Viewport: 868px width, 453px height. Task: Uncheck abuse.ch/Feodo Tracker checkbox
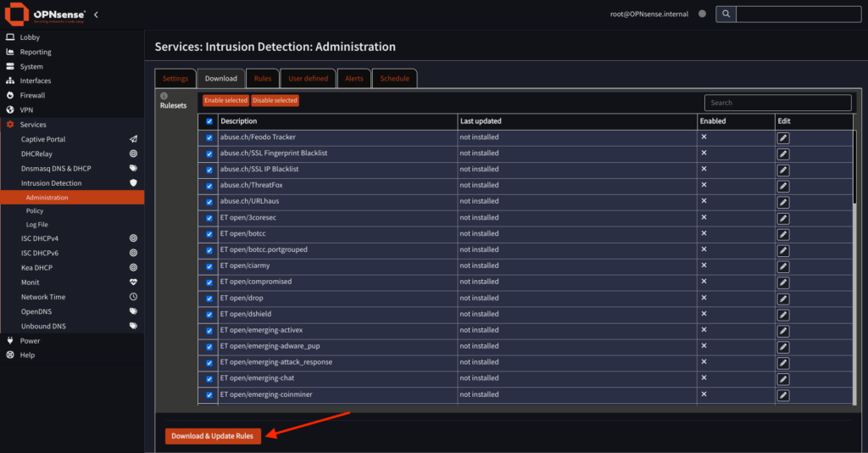[209, 138]
